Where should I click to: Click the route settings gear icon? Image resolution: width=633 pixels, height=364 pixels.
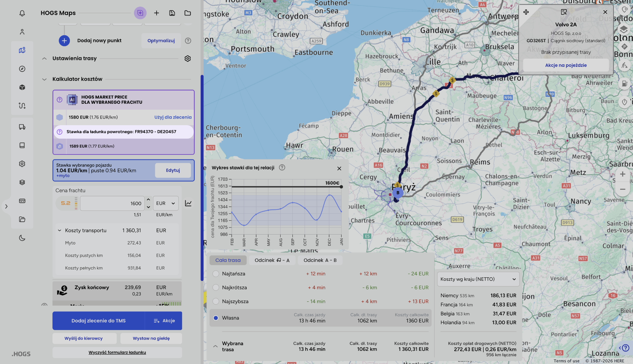click(188, 59)
